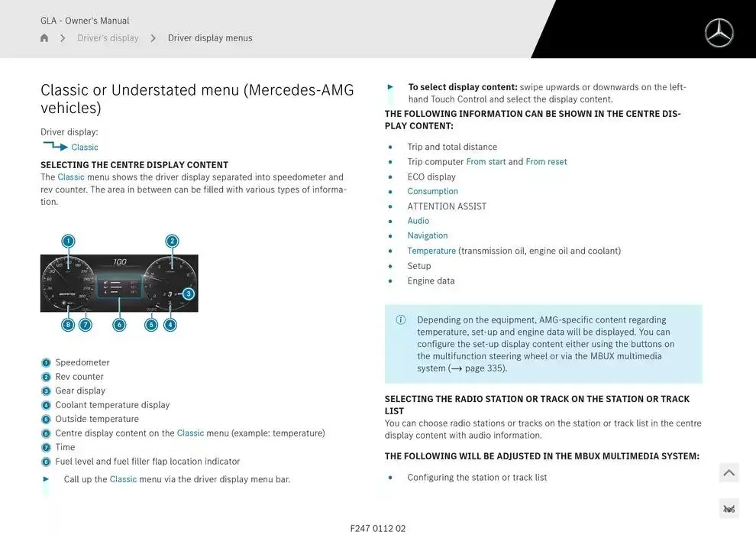Screen dimensions: 756x535
Task: Open the Audio link in list
Action: 418,221
